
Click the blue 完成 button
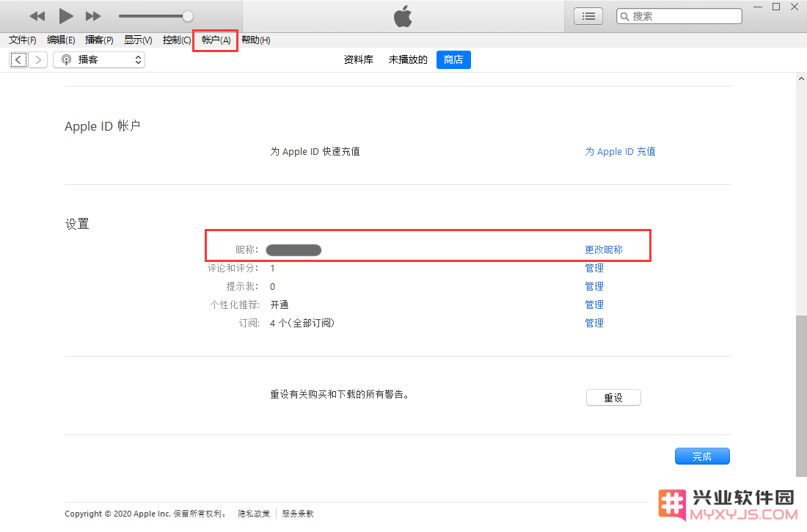point(702,456)
